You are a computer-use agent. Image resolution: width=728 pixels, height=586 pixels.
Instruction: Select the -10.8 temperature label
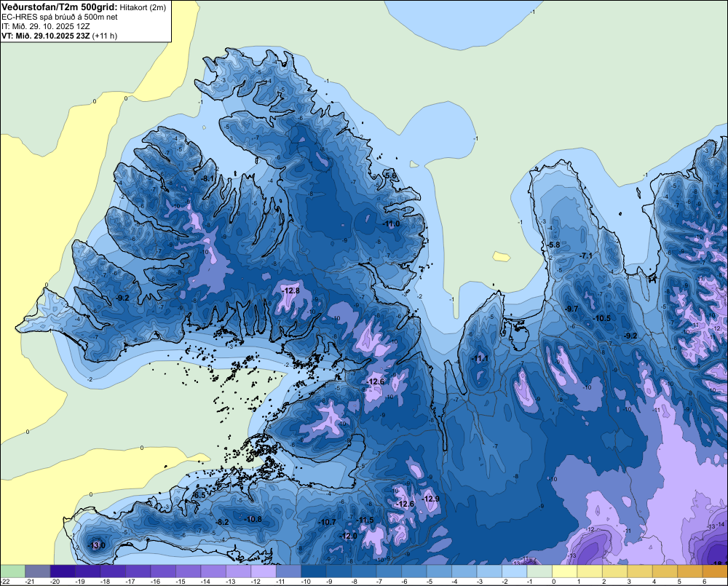coord(253,519)
